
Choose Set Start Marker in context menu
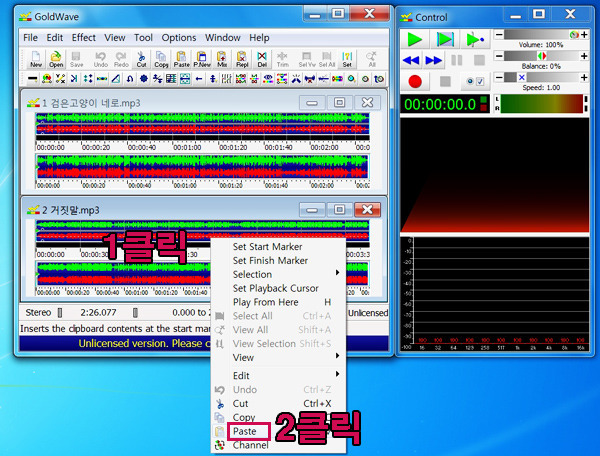coord(278,247)
